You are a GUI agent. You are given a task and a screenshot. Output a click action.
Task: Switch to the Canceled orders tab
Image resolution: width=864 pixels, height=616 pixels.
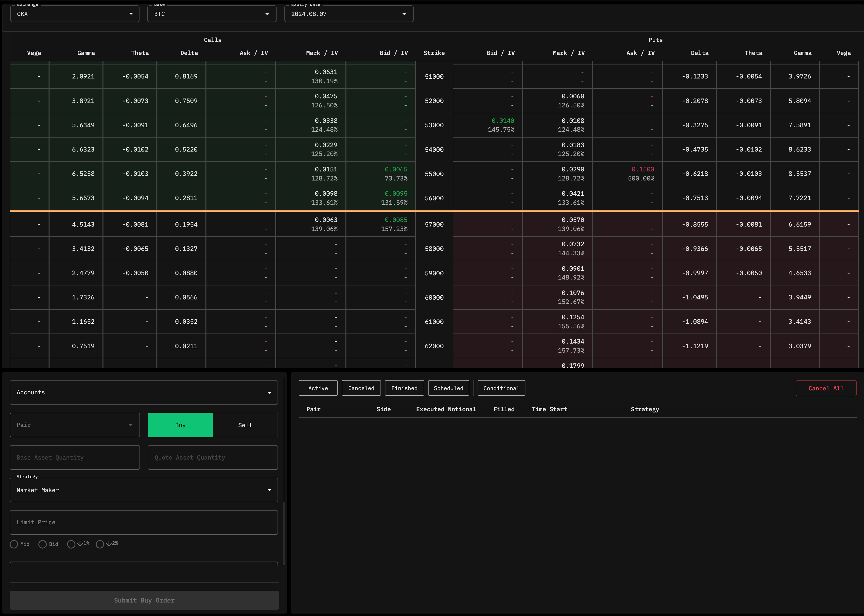click(x=361, y=388)
